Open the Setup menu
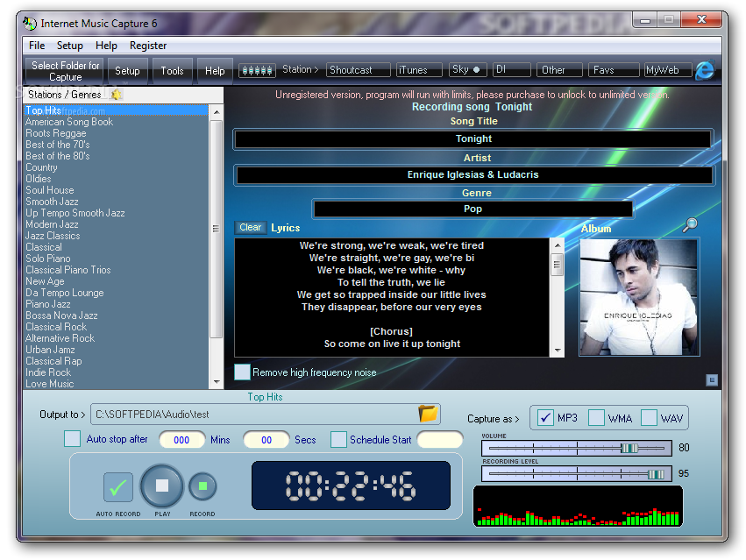Screen dimensions: 746x560 [70, 46]
